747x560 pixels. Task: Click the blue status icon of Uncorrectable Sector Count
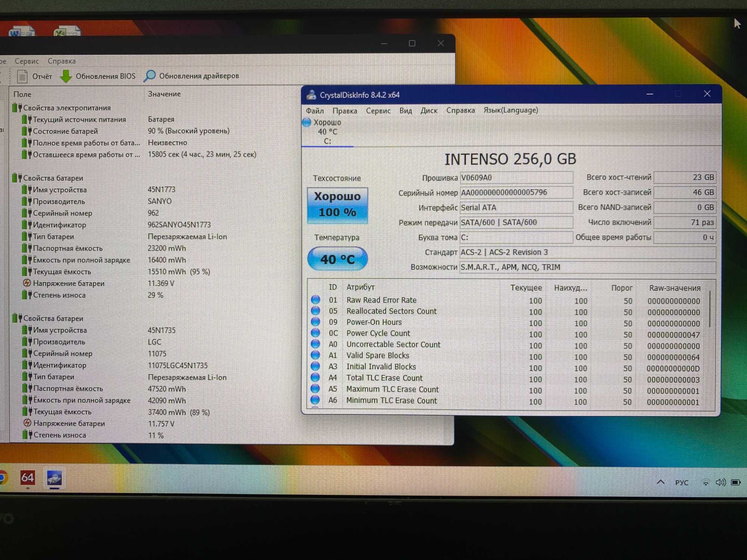[x=316, y=344]
